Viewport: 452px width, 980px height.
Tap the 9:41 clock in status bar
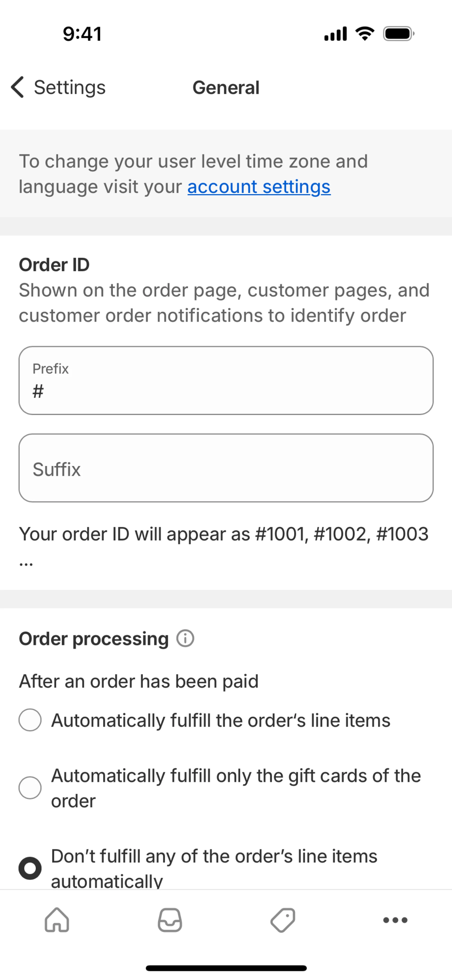82,34
